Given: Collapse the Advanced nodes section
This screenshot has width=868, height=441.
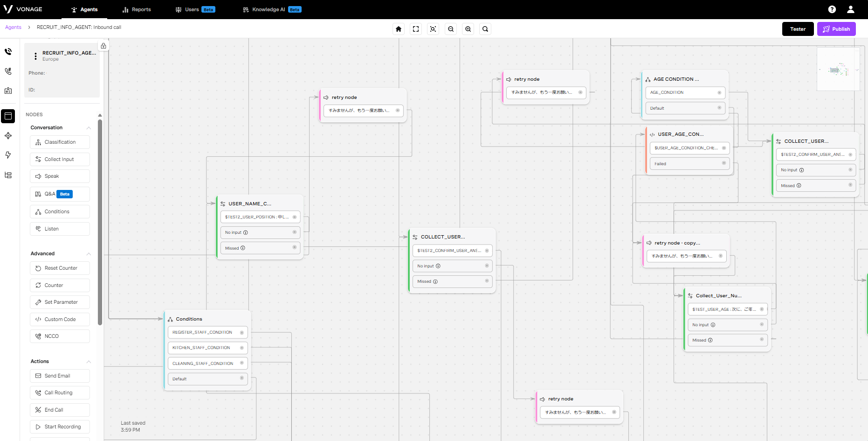Looking at the screenshot, I should click(89, 254).
